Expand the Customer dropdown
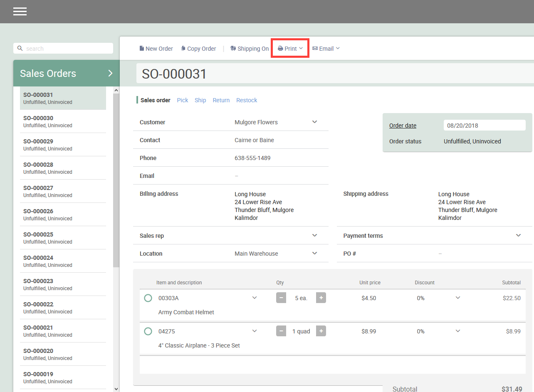534x392 pixels. coord(314,122)
